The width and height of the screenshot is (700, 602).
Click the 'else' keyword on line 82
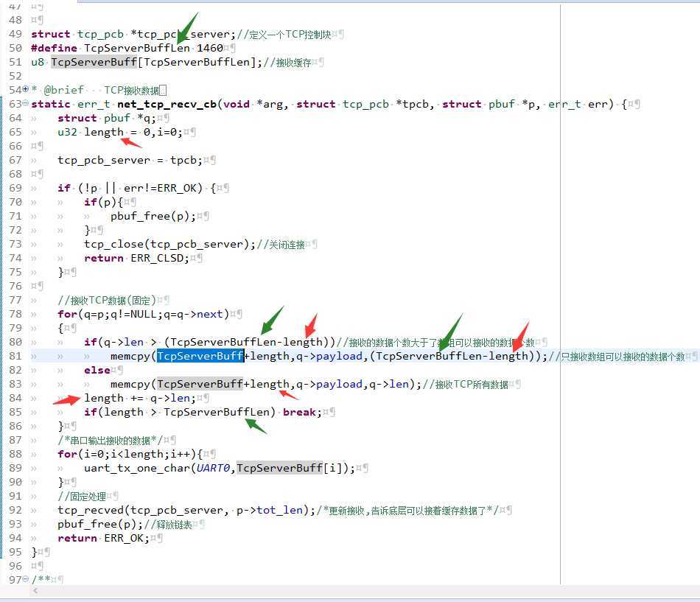tap(97, 370)
